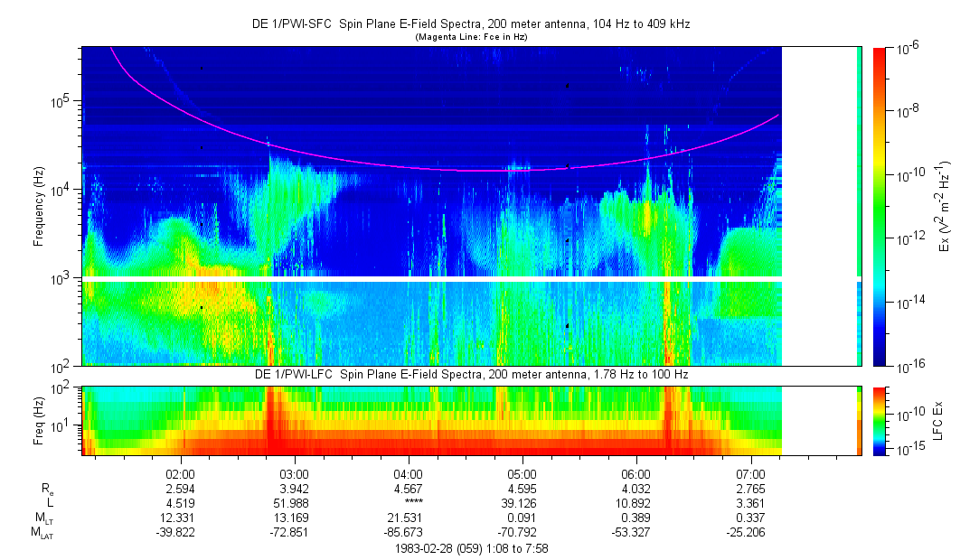
Task: Click the MLAT value -85.673
Action: pos(409,531)
